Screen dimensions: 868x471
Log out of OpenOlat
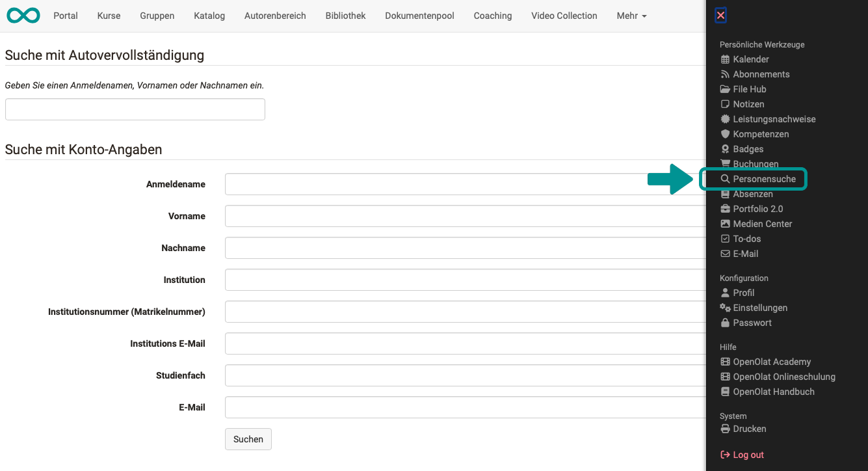click(x=748, y=455)
